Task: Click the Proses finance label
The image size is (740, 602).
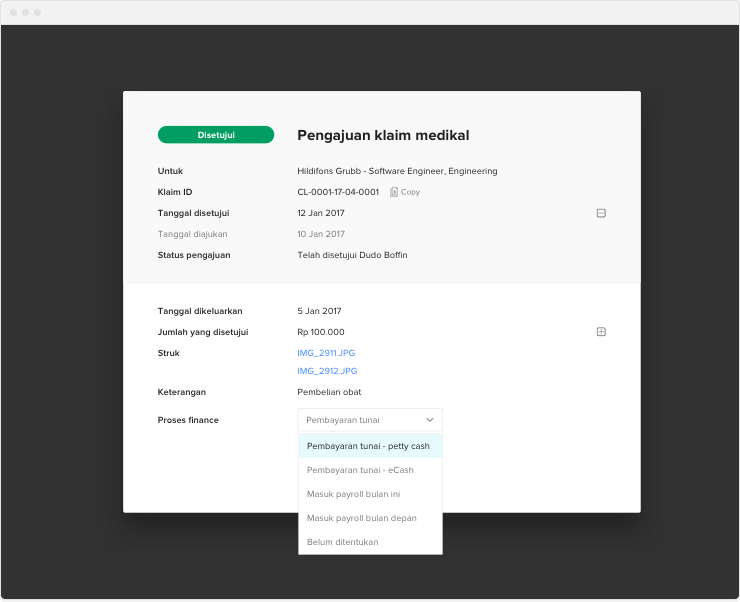Action: (x=188, y=420)
